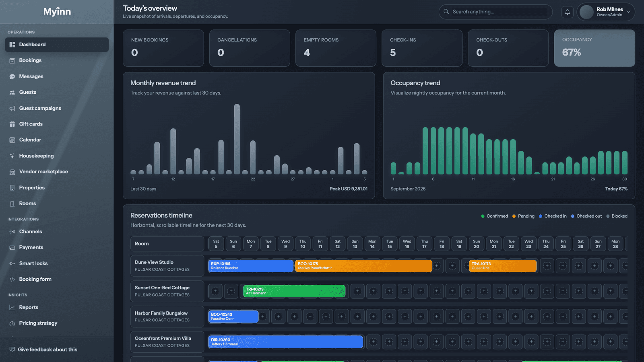Click the Pending orange legend dot
The height and width of the screenshot is (362, 644).
coord(514,216)
